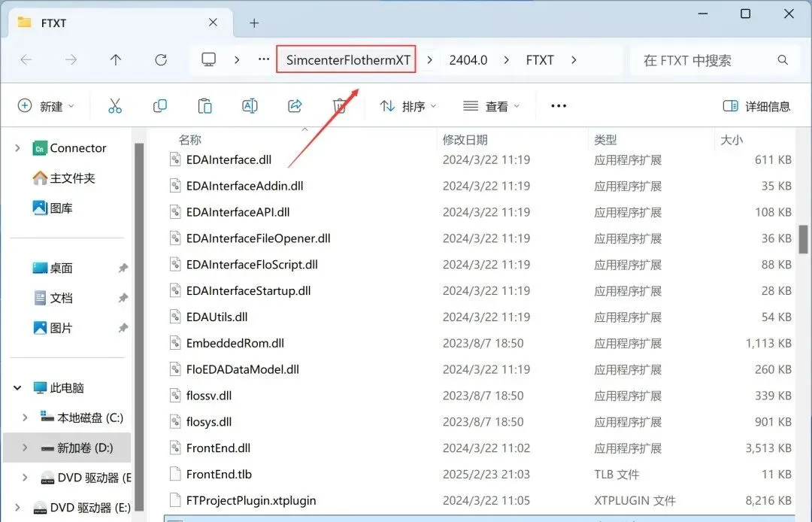Click the file icon of FrontEnd.tlb
812x522 pixels.
coord(175,474)
